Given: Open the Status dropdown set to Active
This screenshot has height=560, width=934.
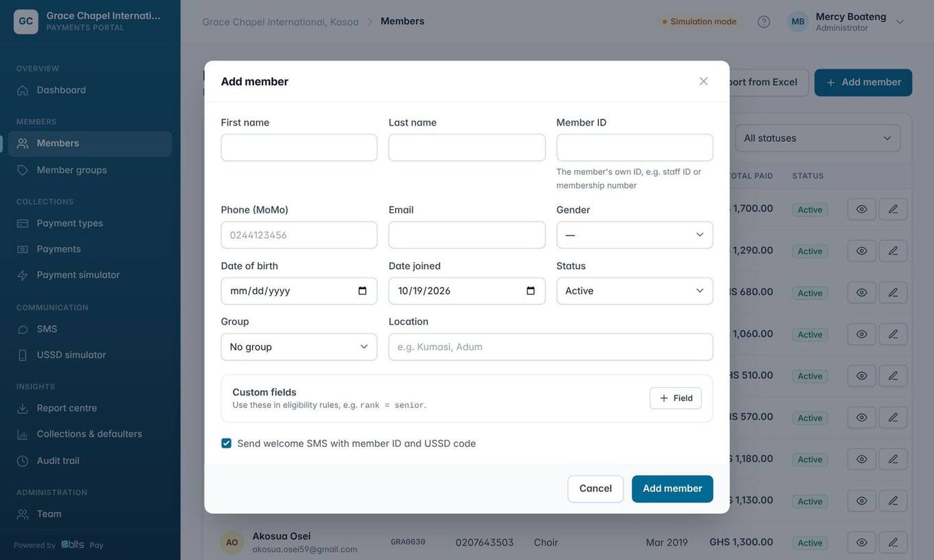Looking at the screenshot, I should 635,291.
